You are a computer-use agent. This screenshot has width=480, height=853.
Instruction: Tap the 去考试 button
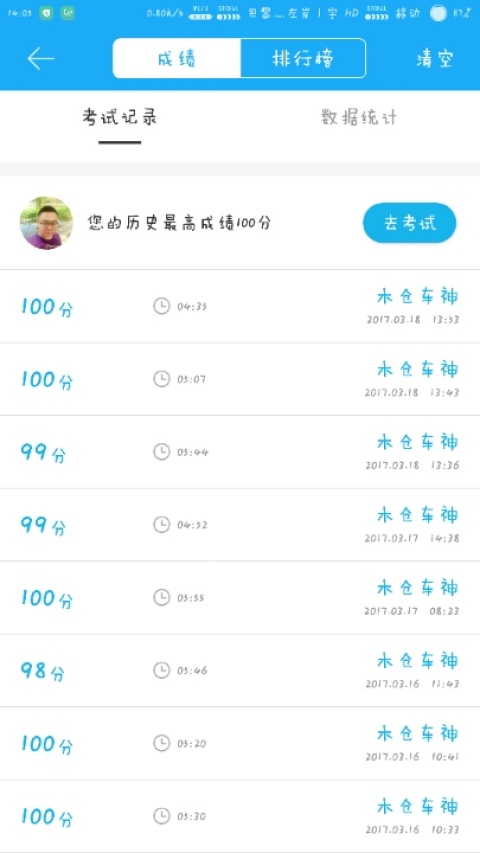click(x=410, y=223)
